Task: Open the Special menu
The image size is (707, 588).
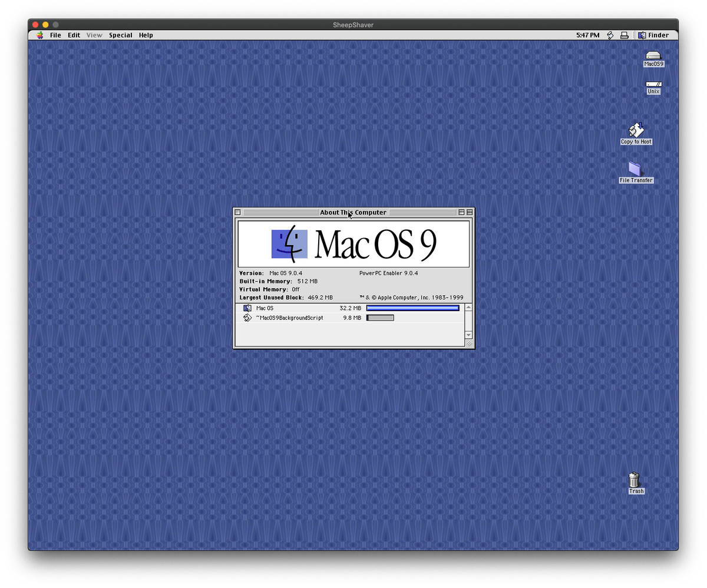Action: click(x=120, y=35)
